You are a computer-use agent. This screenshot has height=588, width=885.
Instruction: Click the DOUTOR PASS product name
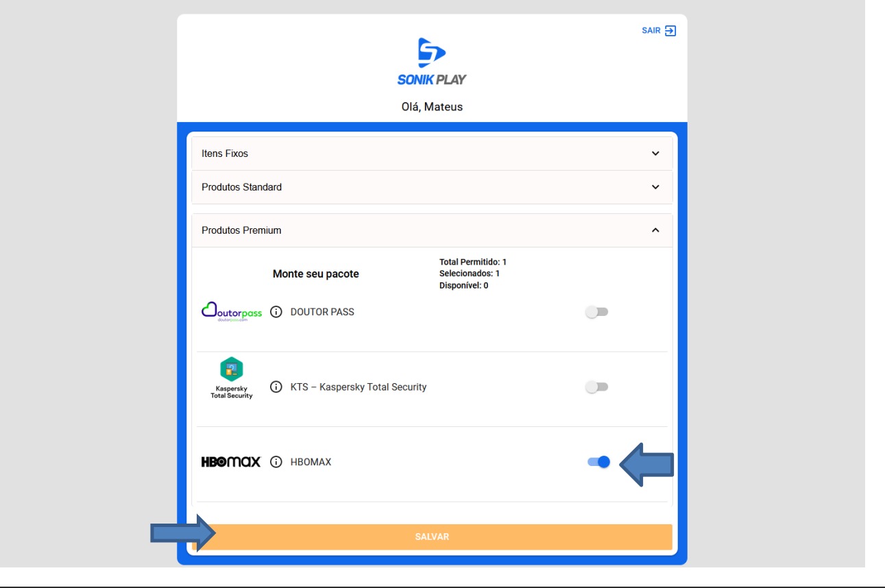pyautogui.click(x=322, y=312)
